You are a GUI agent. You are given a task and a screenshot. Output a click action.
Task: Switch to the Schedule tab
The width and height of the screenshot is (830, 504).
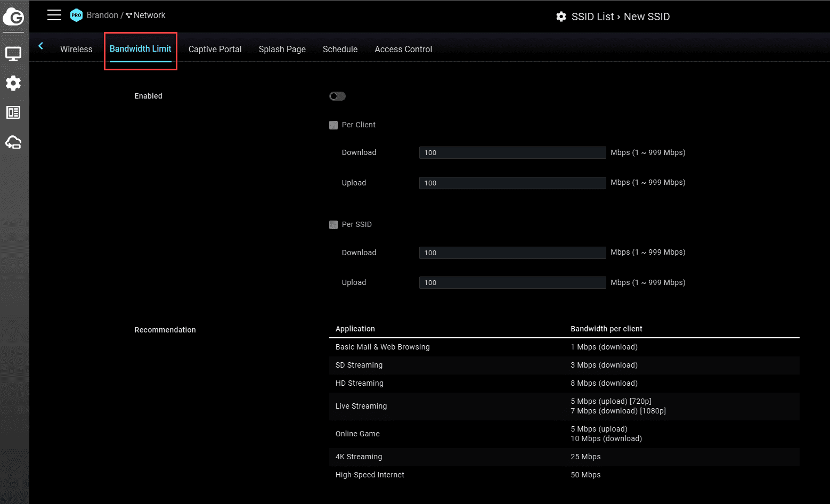[x=340, y=49]
